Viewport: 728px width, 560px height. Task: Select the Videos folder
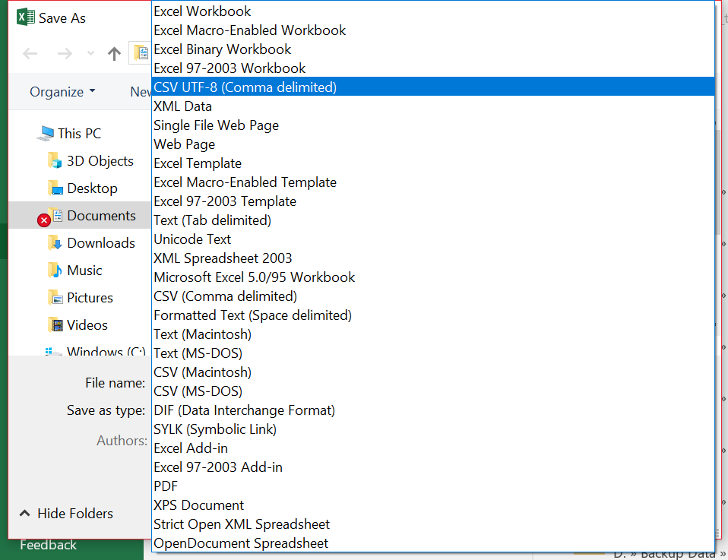point(87,325)
